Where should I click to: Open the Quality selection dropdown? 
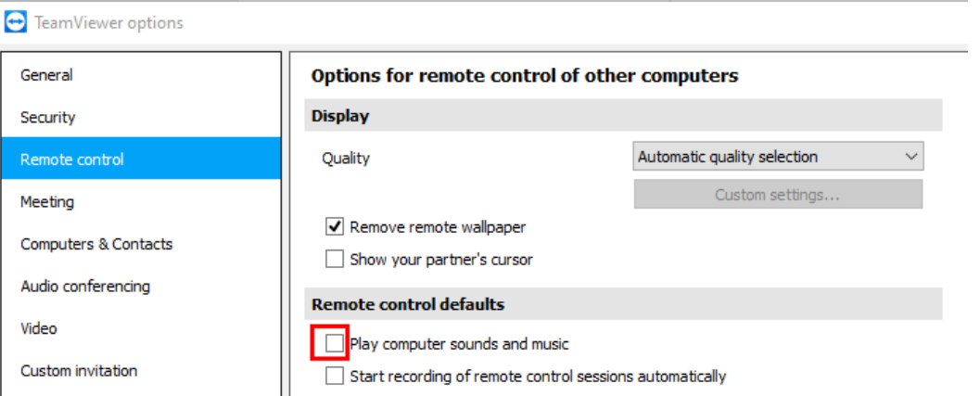[778, 157]
